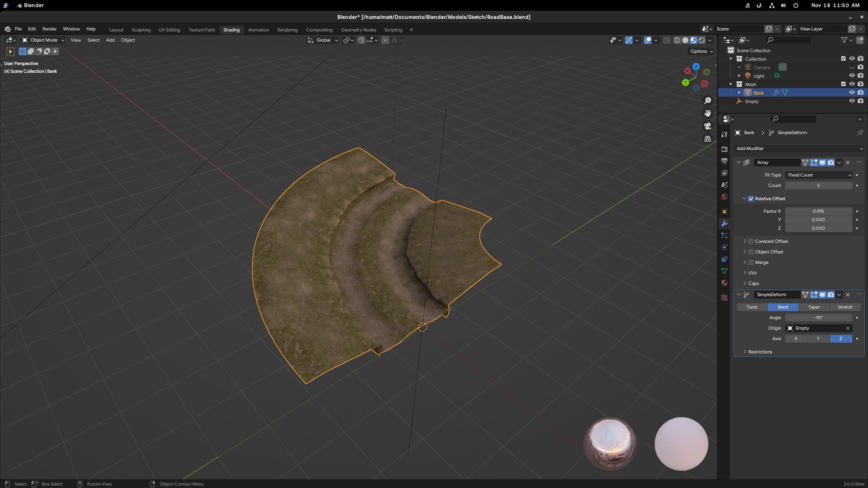
Task: Hide the Light object with eye icon
Action: [852, 76]
